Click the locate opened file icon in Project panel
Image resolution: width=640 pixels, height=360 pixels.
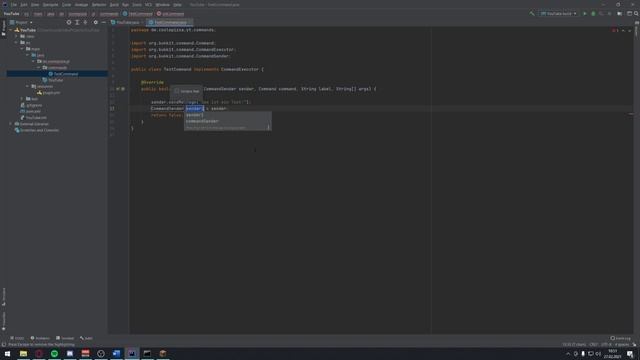tap(69, 22)
